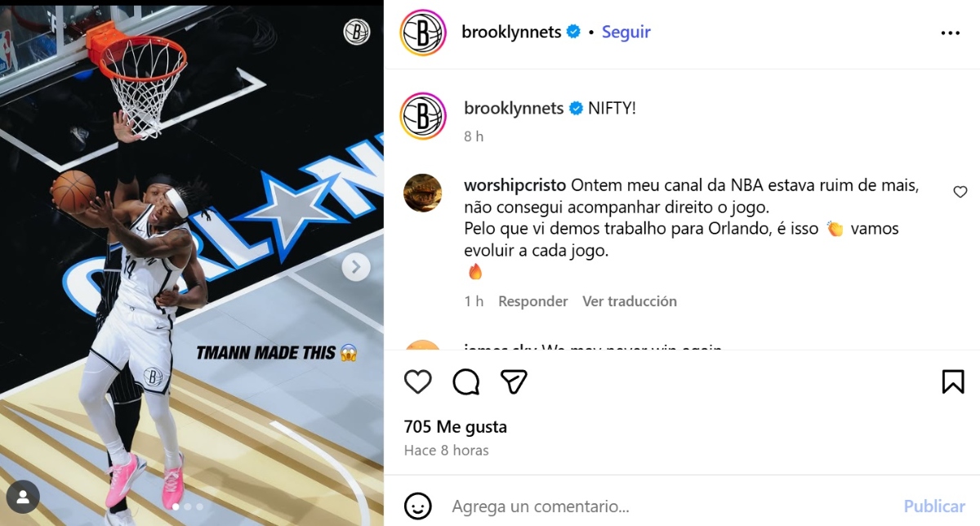This screenshot has height=526, width=980.
Task: Open worshipcristo's profile avatar
Action: [x=423, y=194]
